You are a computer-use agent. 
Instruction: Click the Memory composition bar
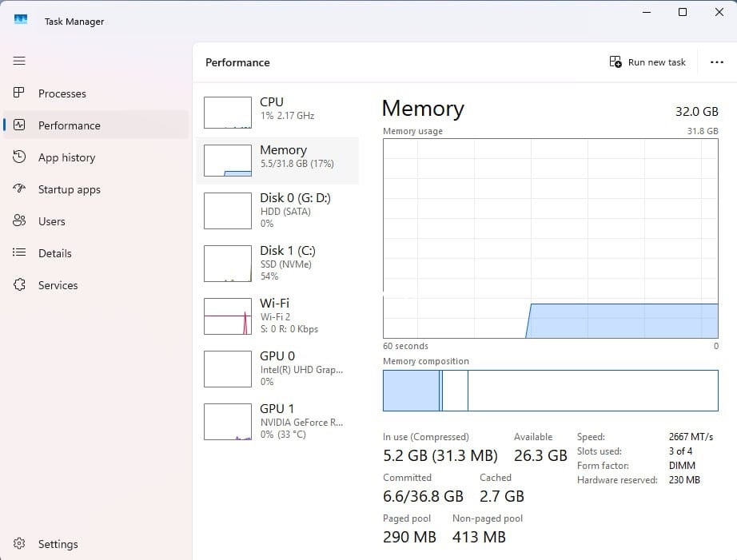550,391
